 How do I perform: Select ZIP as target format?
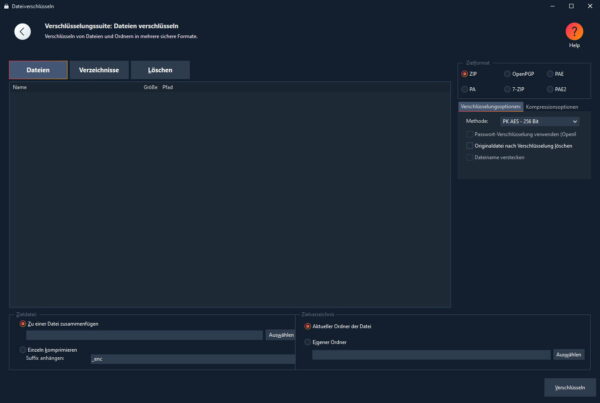[465, 74]
